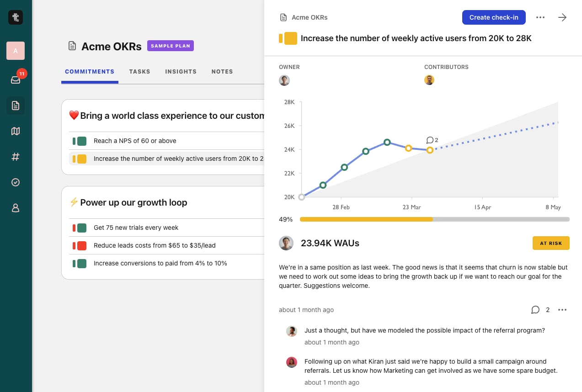The image size is (582, 392).
Task: Switch to the Tasks tab
Action: click(139, 72)
